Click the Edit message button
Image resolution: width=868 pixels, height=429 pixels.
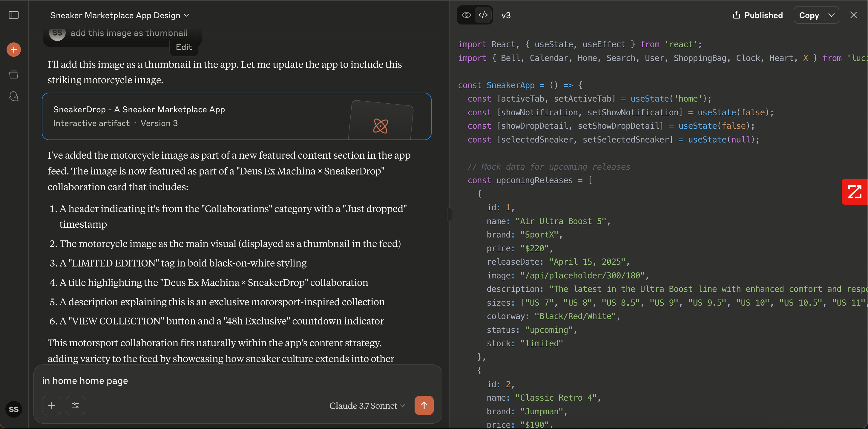[x=184, y=47]
